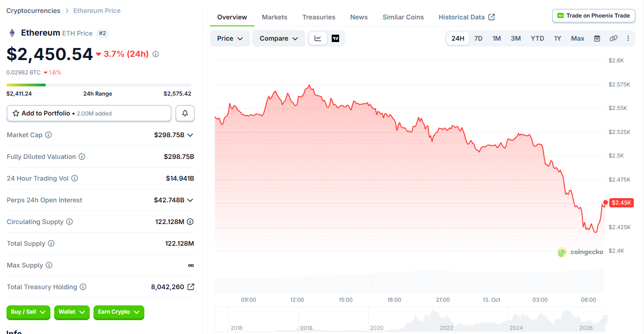
Task: Open the external link beside 8,042,260 treasury value
Action: point(191,287)
